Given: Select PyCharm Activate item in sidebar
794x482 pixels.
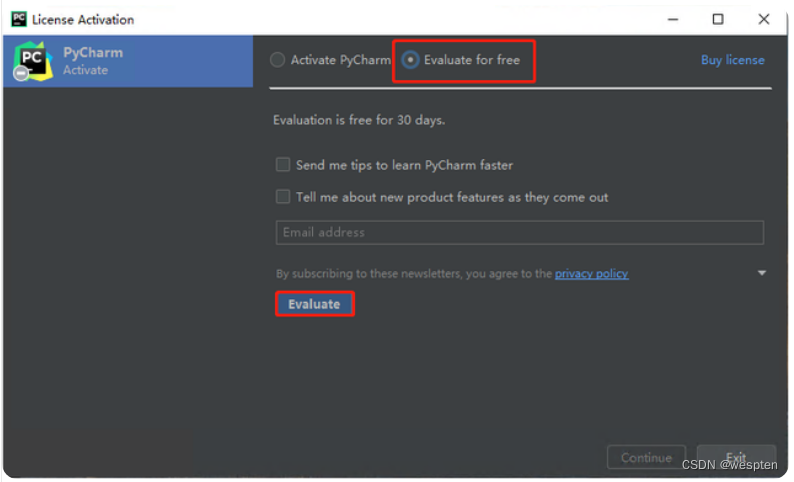Looking at the screenshot, I should click(128, 61).
